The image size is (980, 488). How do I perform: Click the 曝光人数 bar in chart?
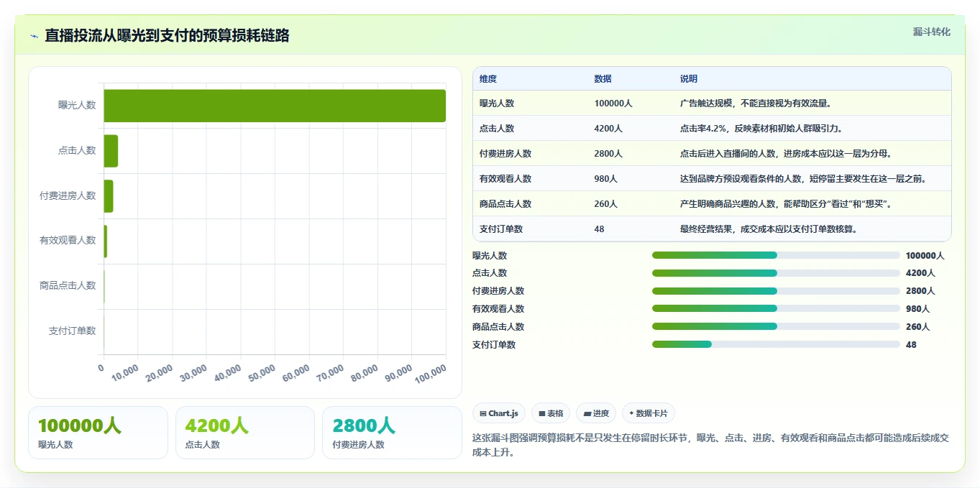[275, 106]
